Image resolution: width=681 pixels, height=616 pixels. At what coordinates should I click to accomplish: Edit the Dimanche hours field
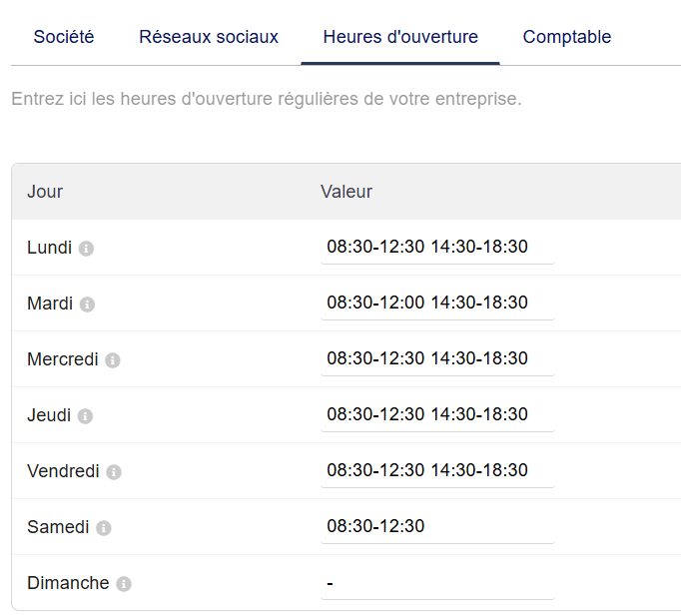[437, 582]
